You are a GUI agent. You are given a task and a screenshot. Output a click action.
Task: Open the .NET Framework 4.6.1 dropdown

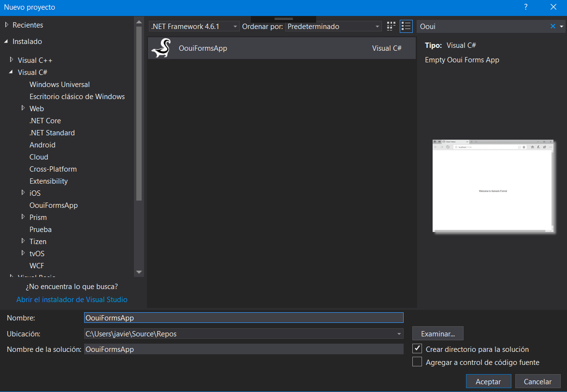coord(194,27)
